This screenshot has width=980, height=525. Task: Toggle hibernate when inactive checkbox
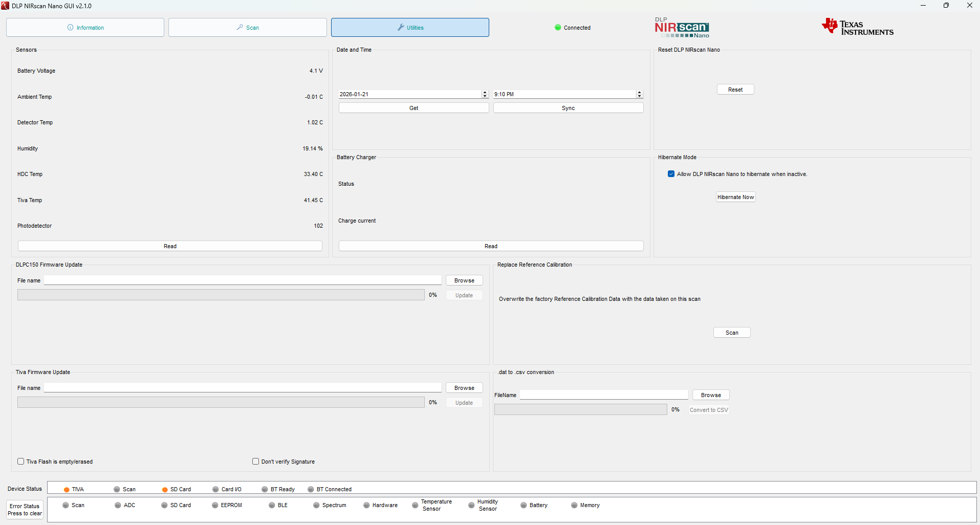pos(671,174)
